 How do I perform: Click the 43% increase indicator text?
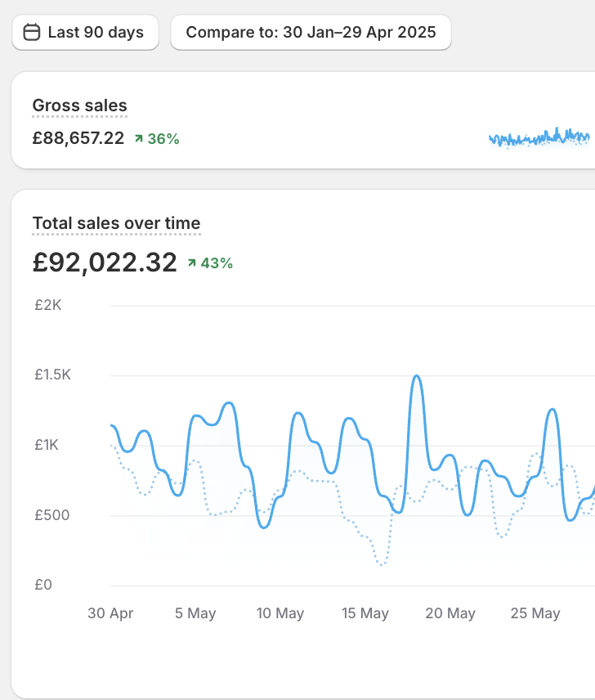(x=217, y=263)
